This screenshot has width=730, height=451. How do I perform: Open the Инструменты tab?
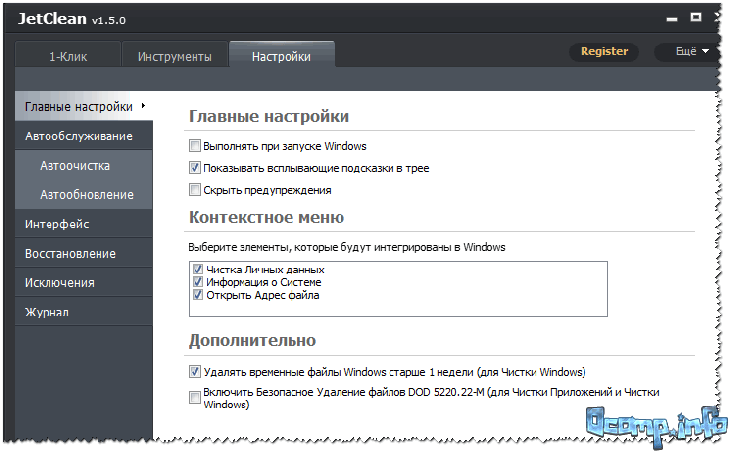click(175, 56)
